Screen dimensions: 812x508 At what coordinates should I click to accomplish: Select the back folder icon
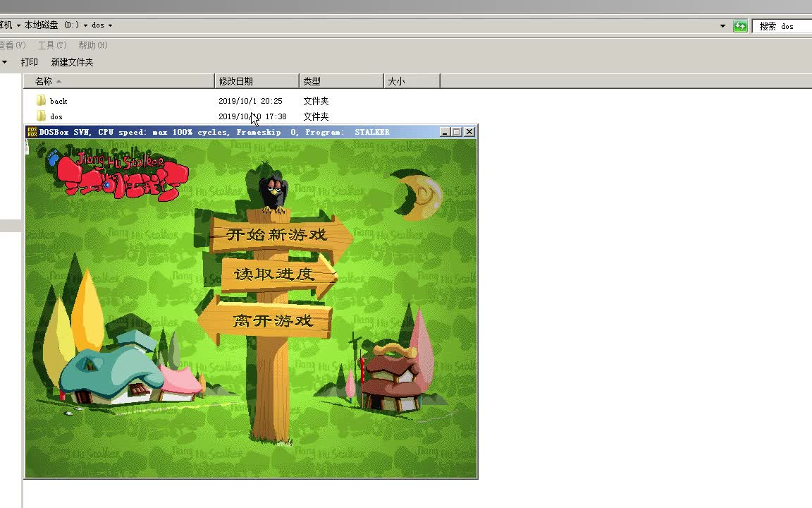pyautogui.click(x=42, y=101)
